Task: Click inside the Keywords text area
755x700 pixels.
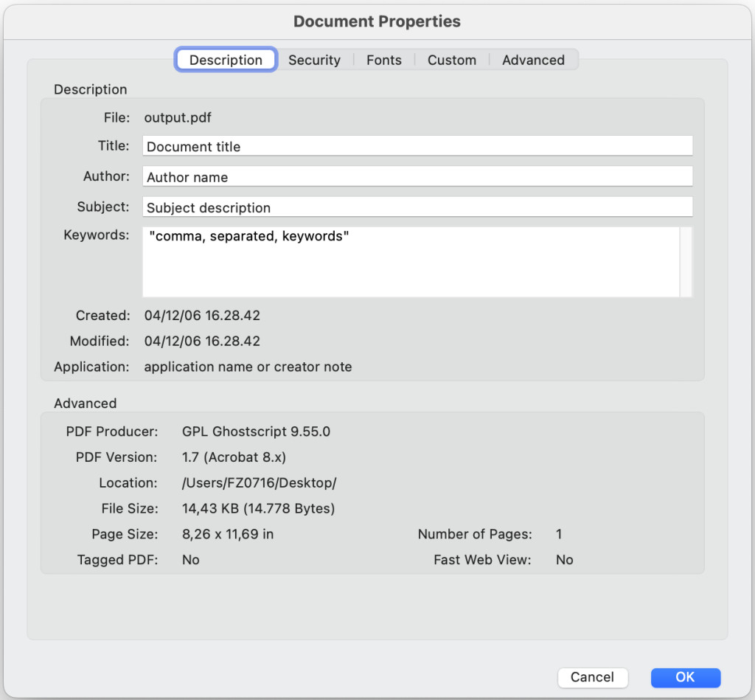Action: point(411,262)
